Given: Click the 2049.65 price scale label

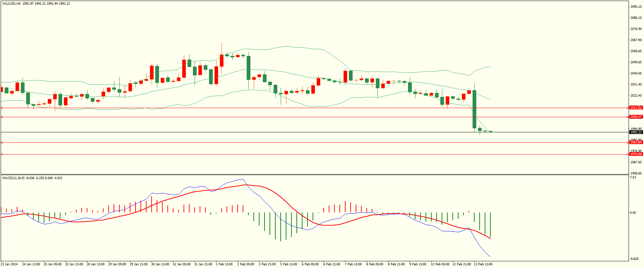Looking at the screenshot, I should 636,62.
